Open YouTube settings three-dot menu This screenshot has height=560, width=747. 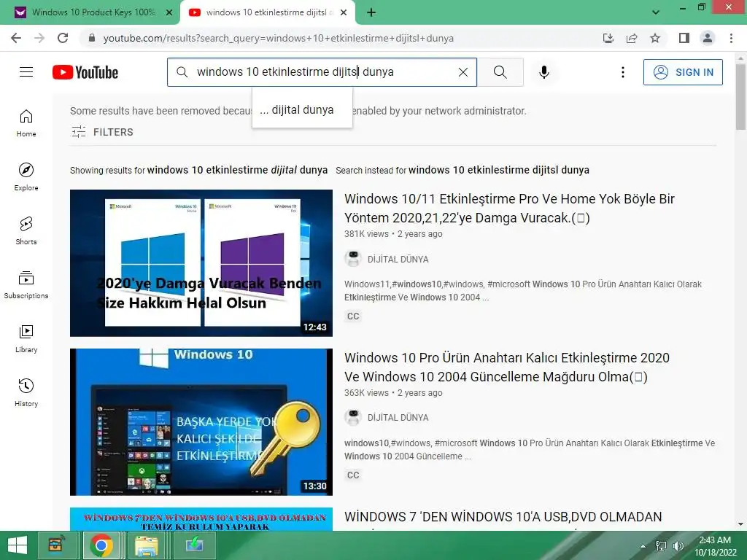coord(623,72)
